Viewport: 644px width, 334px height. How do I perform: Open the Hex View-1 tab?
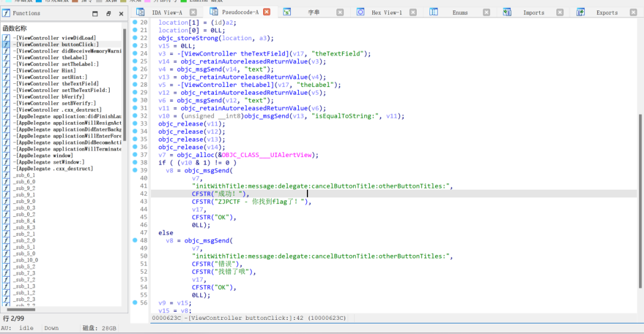(387, 13)
